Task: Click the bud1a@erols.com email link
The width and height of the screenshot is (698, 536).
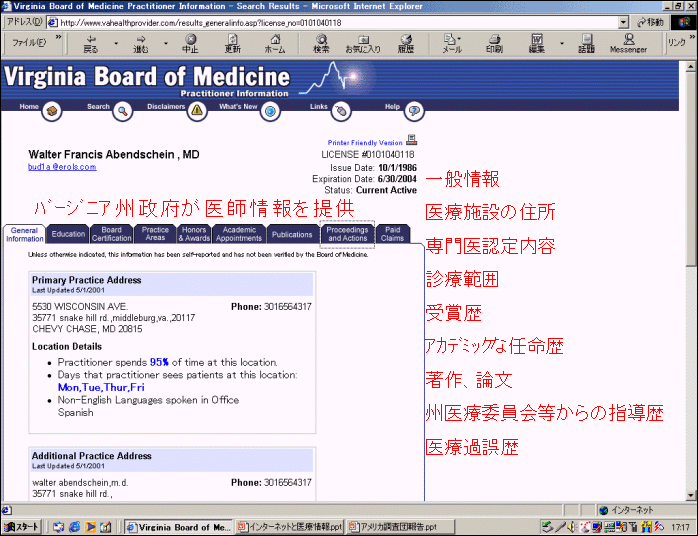Action: [62, 168]
